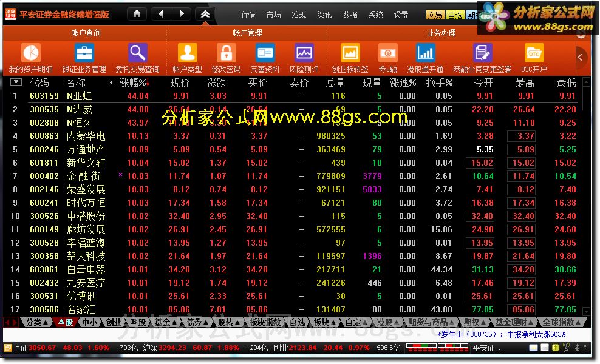The height and width of the screenshot is (364, 600).
Task: Open column selector dropdown beside 代码
Action: click(16, 82)
